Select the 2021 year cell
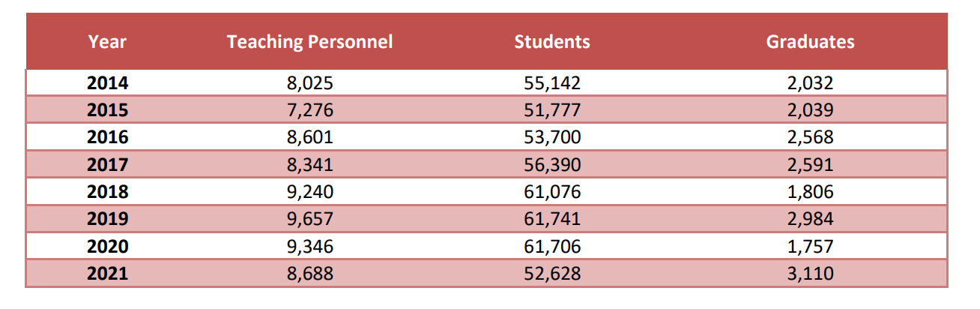This screenshot has width=980, height=309. (107, 274)
